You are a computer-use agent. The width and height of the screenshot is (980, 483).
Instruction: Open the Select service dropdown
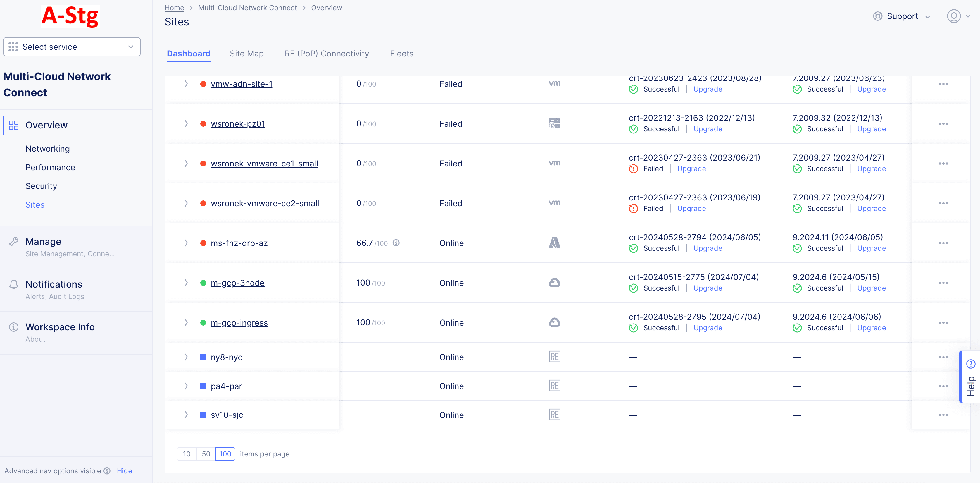tap(72, 47)
